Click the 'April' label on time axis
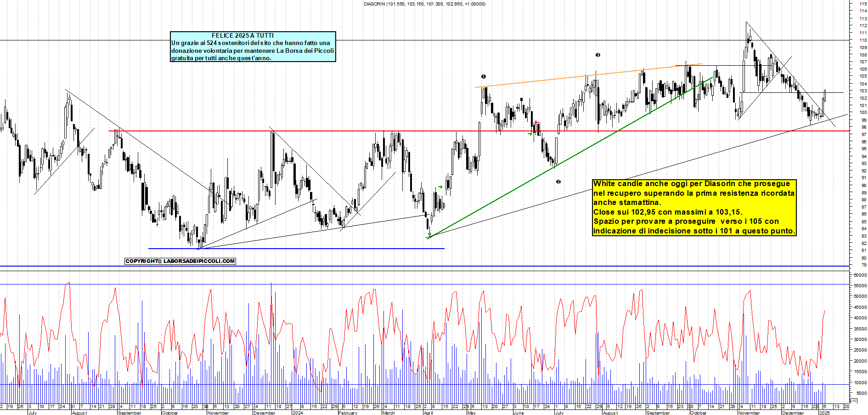 [428, 413]
